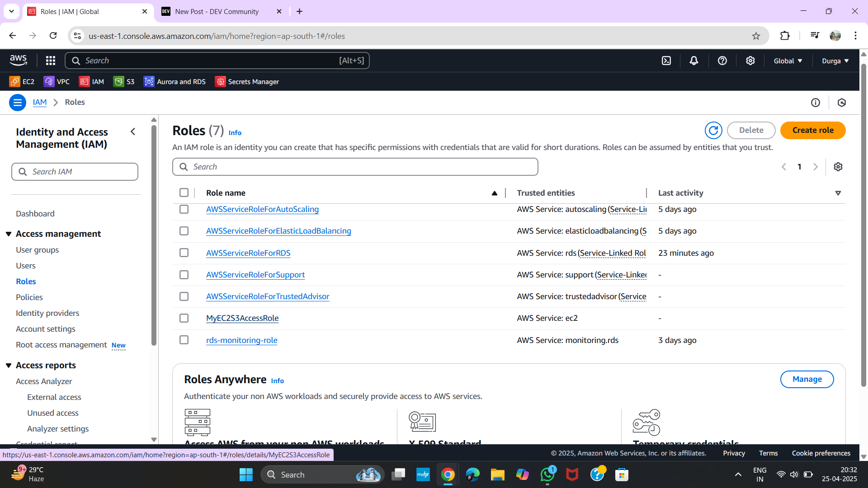
Task: Sort by Role name column arrow
Action: tap(495, 193)
